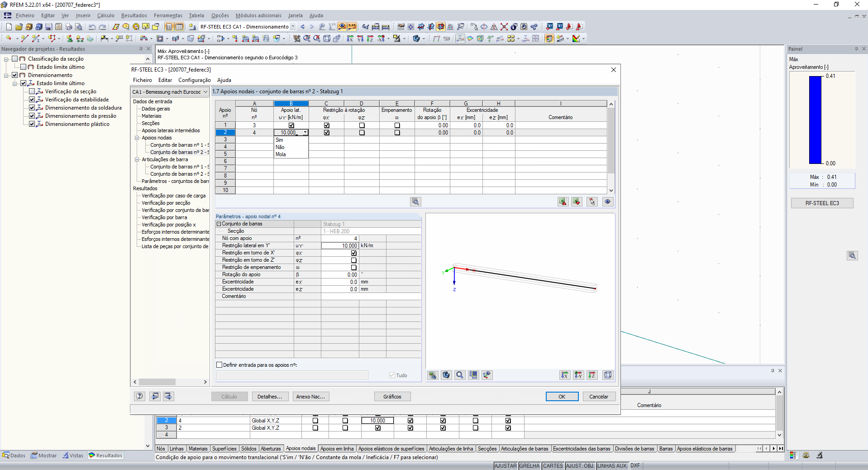Show preview in Y direction

(x=578, y=375)
